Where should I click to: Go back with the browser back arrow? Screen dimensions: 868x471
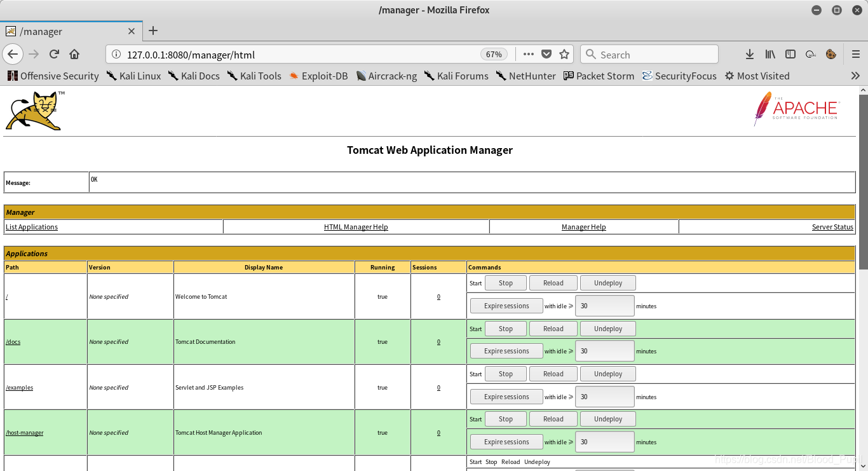click(13, 54)
